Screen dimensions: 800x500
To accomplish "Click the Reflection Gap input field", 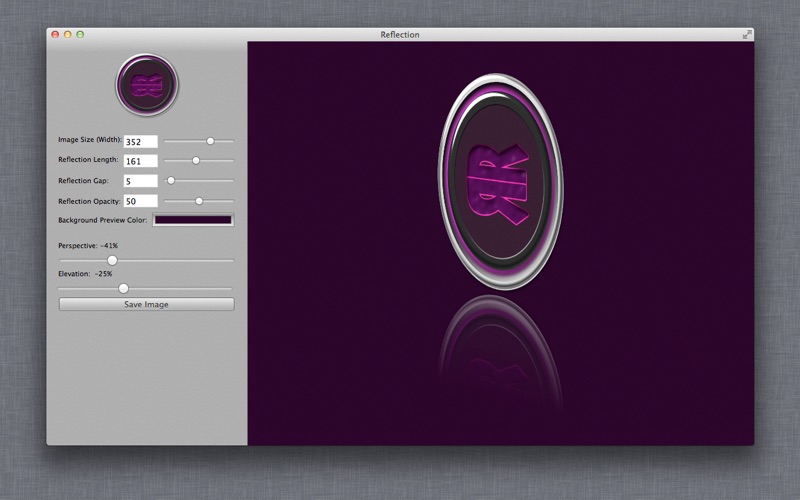I will click(x=140, y=181).
